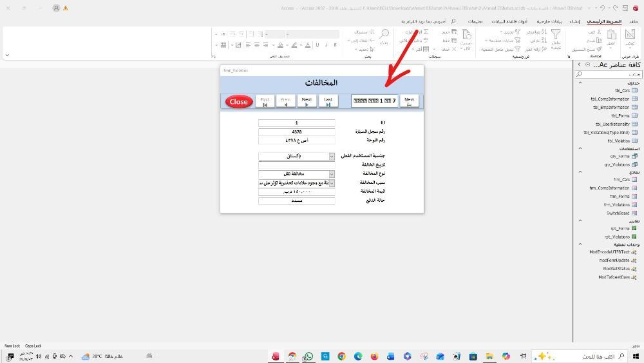Click the red Close button on the form
The height and width of the screenshot is (363, 644).
[x=238, y=101]
